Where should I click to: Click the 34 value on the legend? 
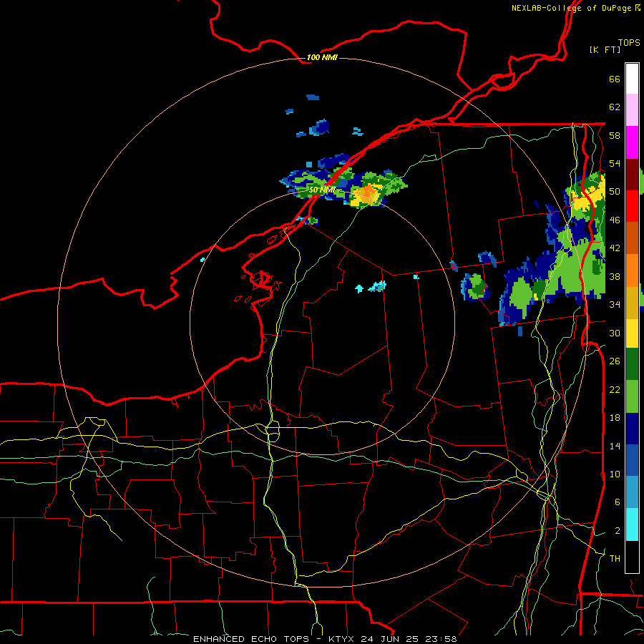(615, 305)
